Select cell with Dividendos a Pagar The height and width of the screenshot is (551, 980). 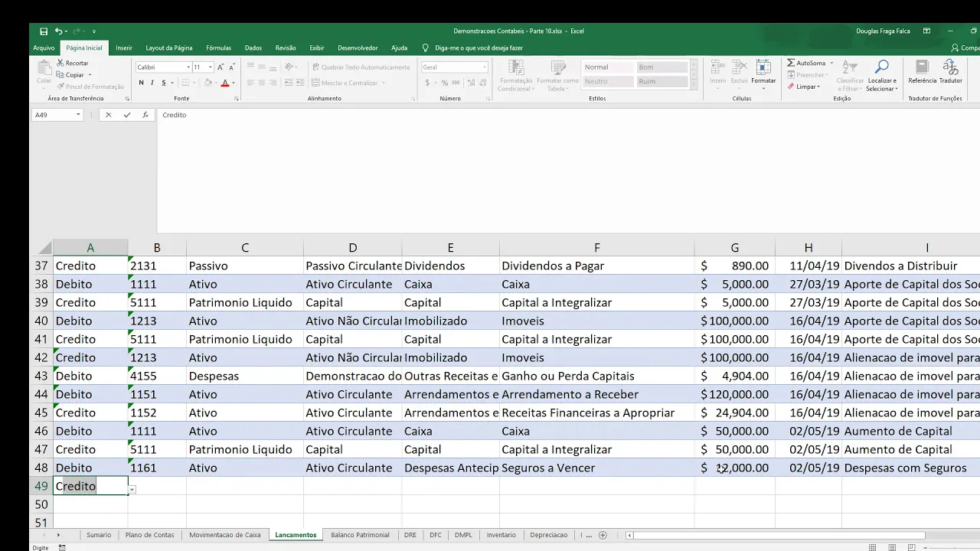pyautogui.click(x=597, y=266)
